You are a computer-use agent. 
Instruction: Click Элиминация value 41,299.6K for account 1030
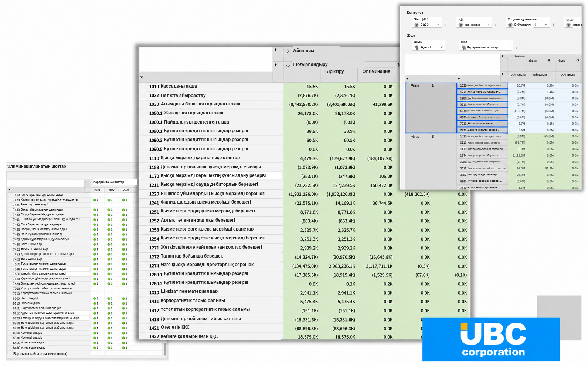coord(383,105)
